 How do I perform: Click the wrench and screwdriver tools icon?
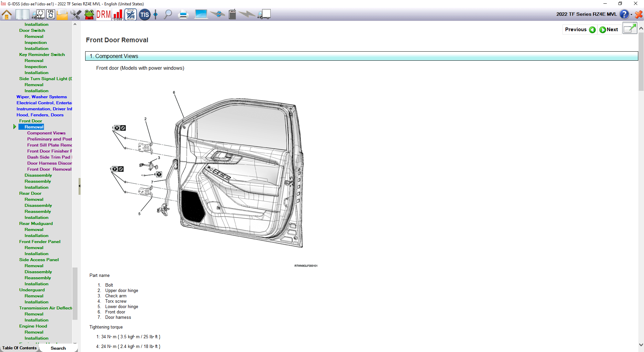(x=76, y=14)
